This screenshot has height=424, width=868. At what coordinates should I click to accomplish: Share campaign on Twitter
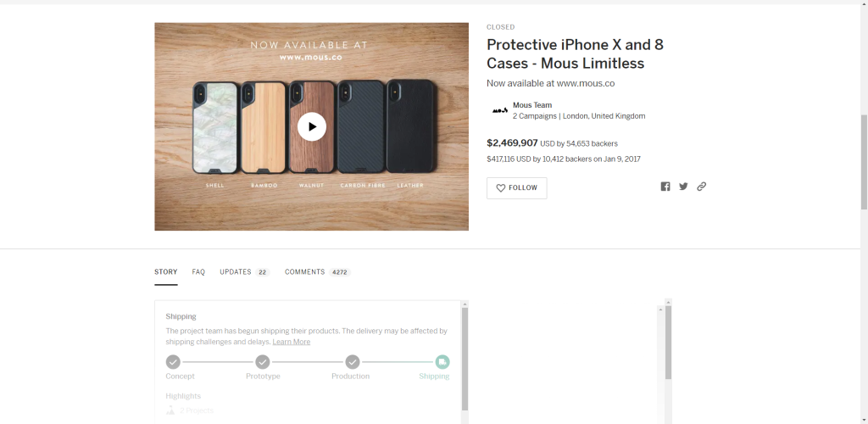(x=684, y=187)
